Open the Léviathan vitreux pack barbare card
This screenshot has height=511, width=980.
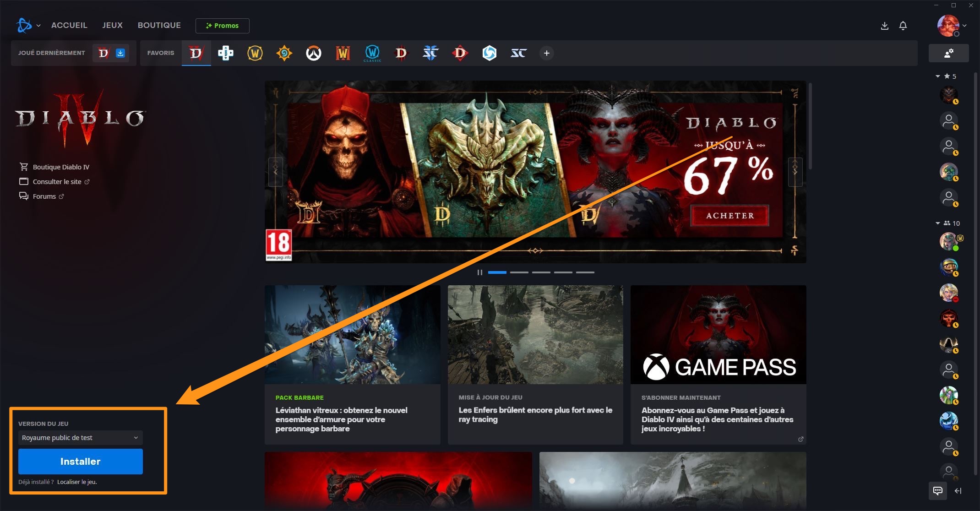coord(353,364)
